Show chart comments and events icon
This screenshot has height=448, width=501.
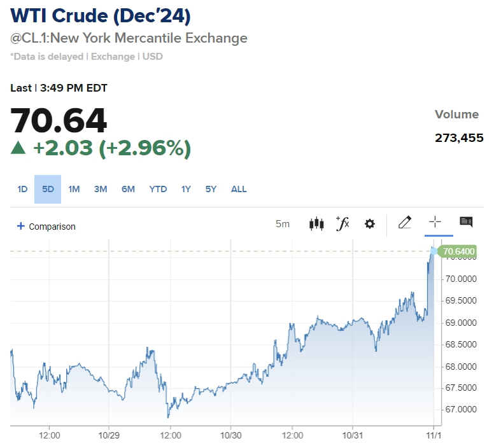pos(466,222)
